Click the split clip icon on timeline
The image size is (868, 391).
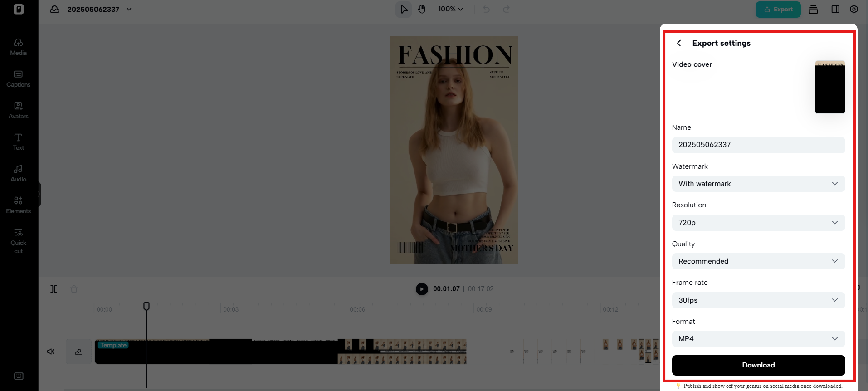(x=54, y=289)
